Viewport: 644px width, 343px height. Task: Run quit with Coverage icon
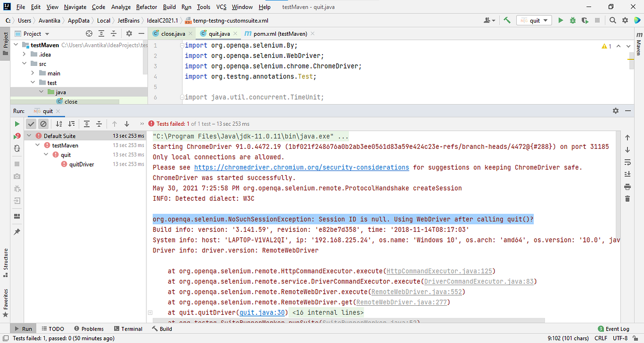coord(585,20)
